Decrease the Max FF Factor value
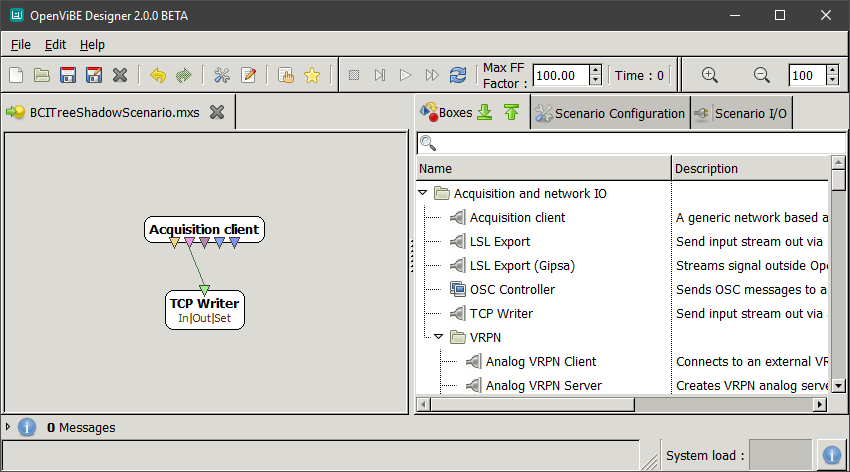 (595, 80)
